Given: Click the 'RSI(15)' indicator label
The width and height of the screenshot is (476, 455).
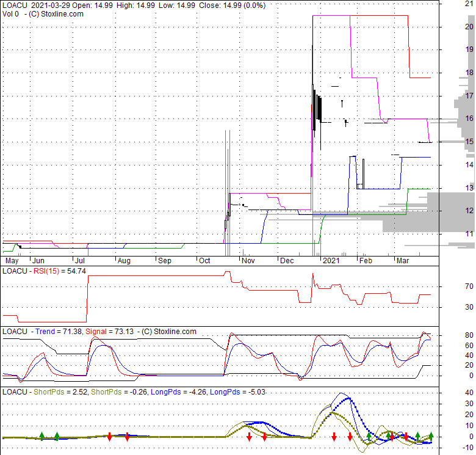Looking at the screenshot, I should pos(46,271).
